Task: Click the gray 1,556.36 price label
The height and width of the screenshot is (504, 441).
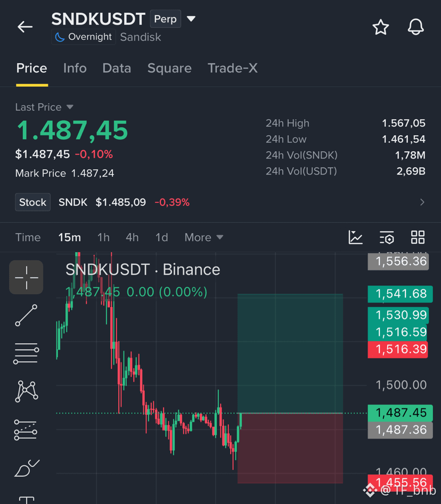Action: point(398,261)
